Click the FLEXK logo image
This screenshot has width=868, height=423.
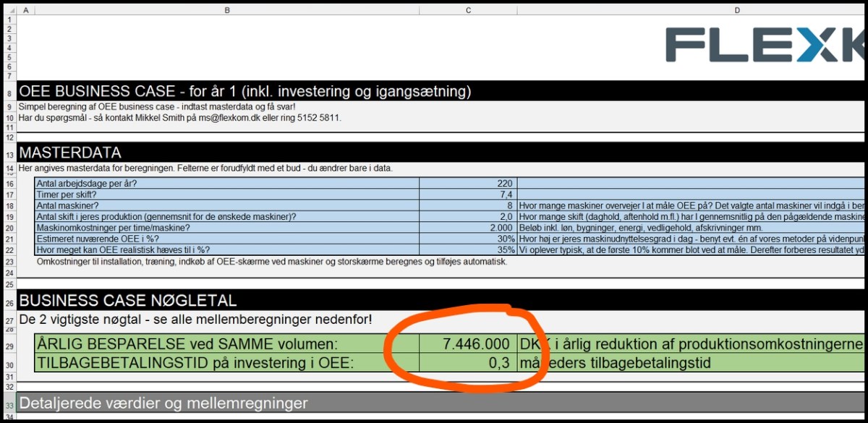[765, 46]
